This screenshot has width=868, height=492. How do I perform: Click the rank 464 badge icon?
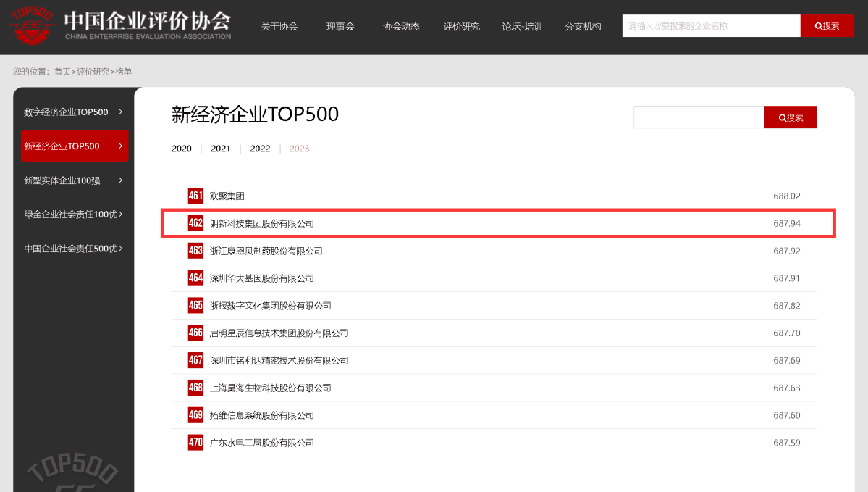coord(195,278)
